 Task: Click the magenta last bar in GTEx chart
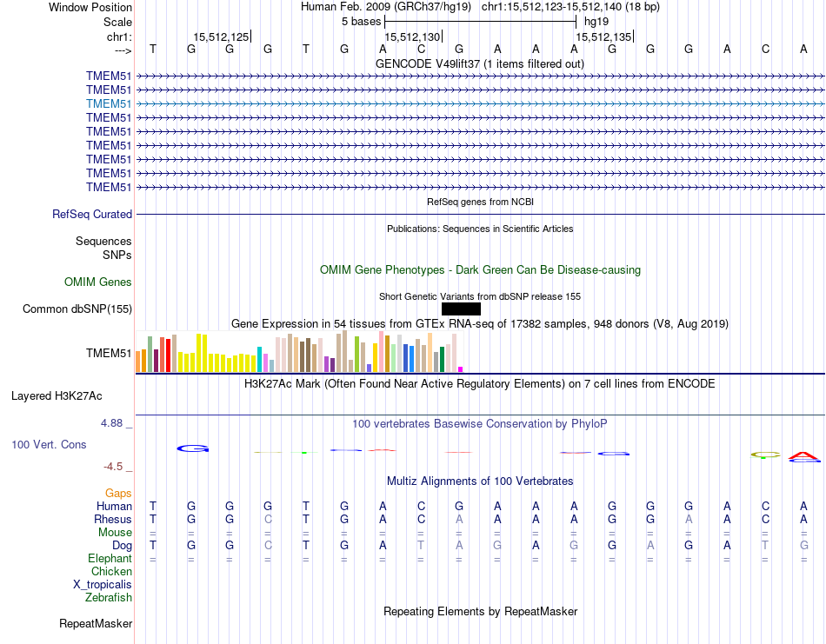click(x=461, y=369)
